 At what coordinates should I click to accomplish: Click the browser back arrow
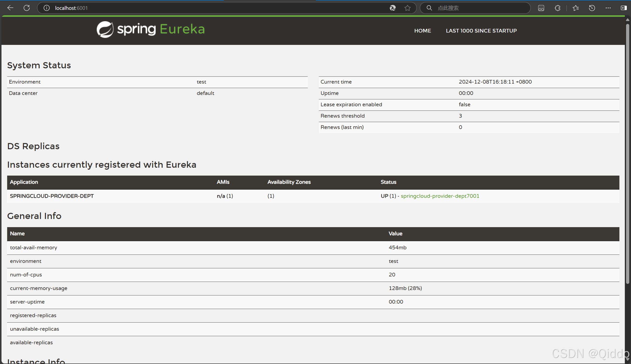10,8
